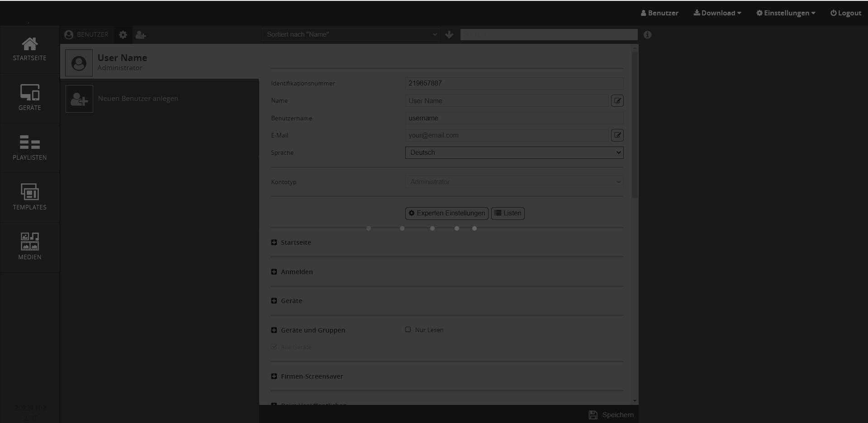Open the Sprache language dropdown

(x=514, y=153)
